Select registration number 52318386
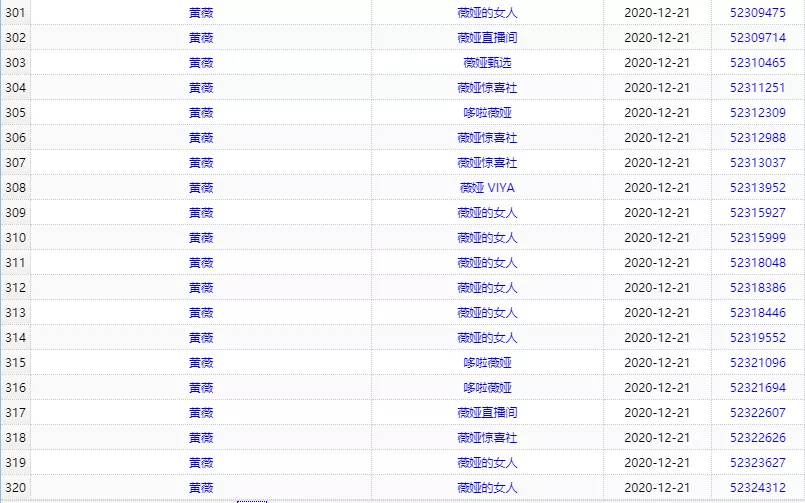 click(758, 287)
